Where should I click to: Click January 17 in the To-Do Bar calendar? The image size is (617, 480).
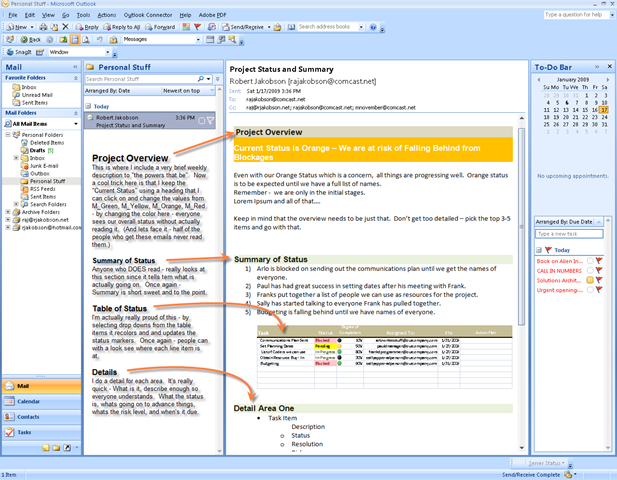(x=604, y=110)
